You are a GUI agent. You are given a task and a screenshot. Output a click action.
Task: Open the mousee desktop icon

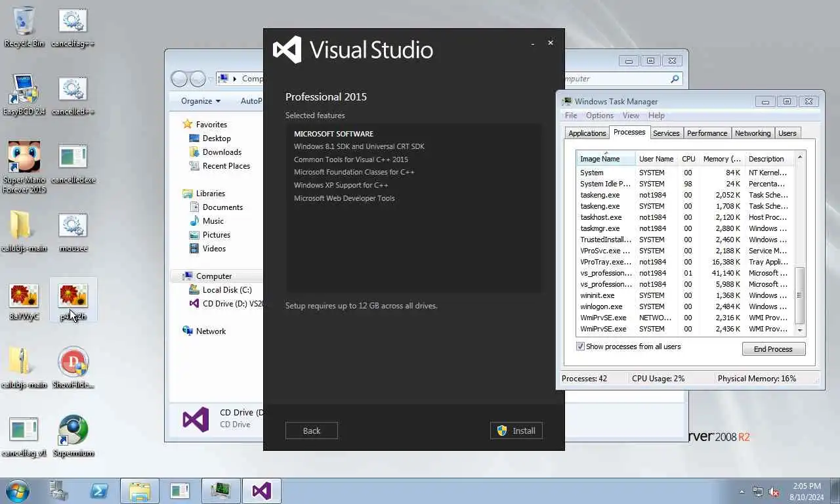click(73, 232)
